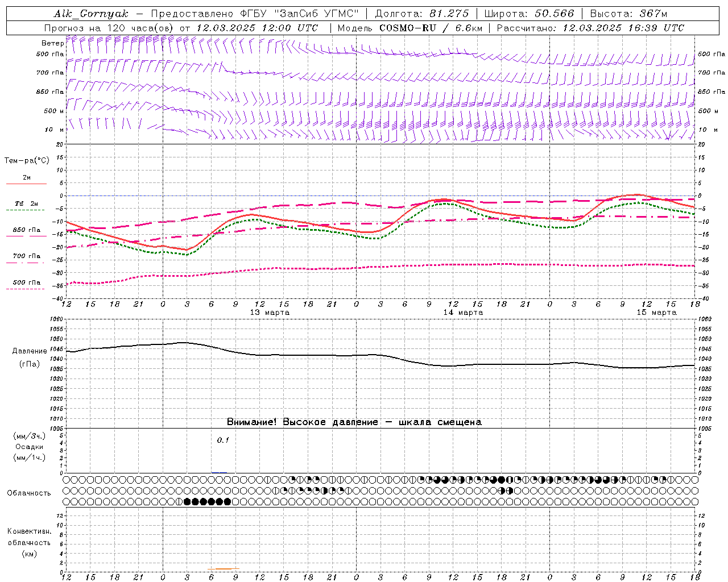Click the forecast start time 12.03.2025 12:00 UTC
This screenshot has height=582, width=728.
click(x=257, y=28)
